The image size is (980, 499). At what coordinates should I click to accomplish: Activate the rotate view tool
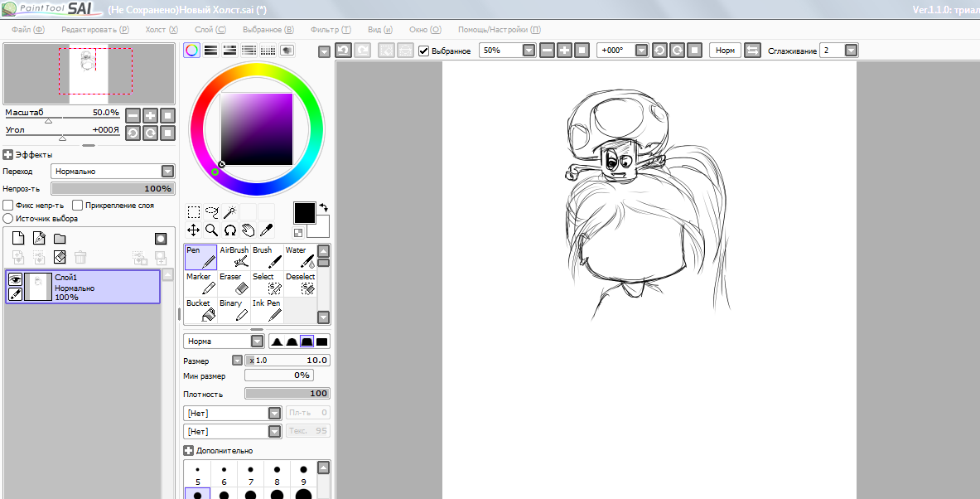230,230
